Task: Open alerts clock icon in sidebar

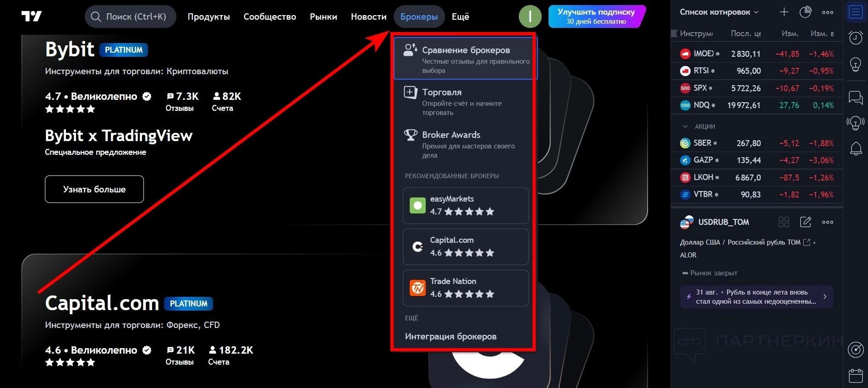Action: (x=856, y=38)
